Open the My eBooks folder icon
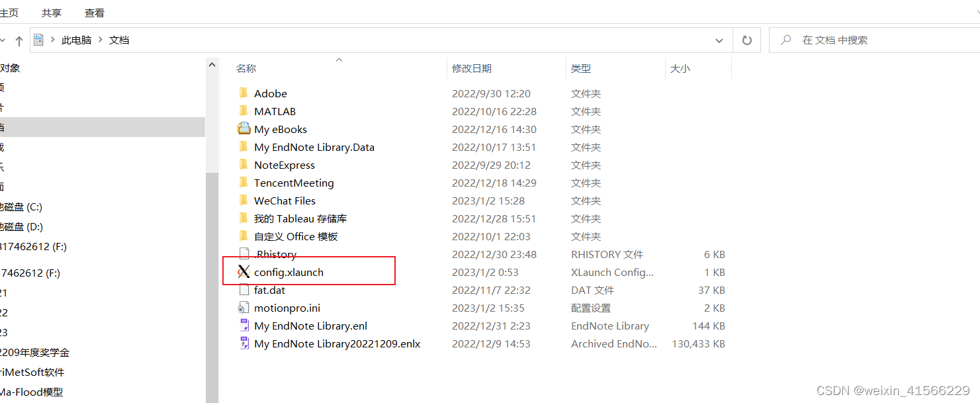980x403 pixels. click(x=244, y=129)
